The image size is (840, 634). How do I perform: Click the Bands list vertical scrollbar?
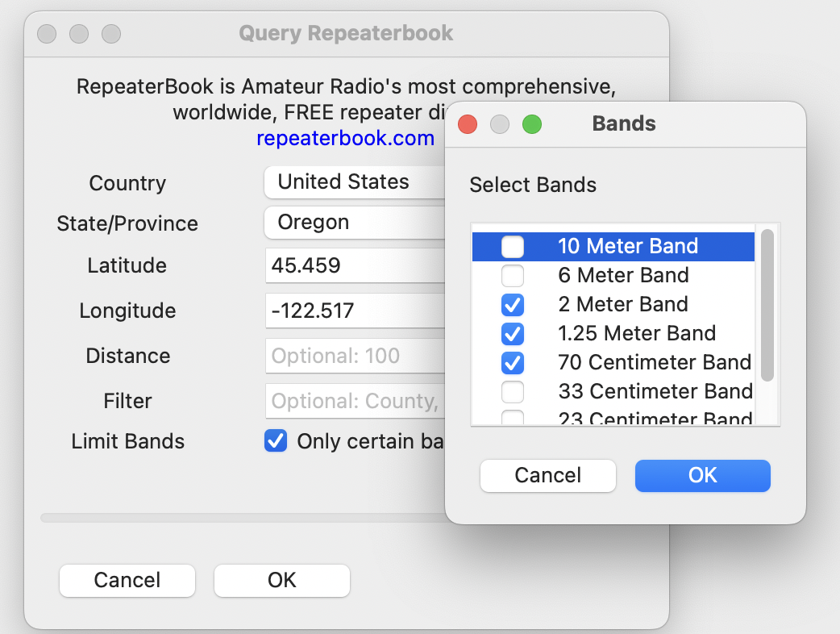click(767, 305)
